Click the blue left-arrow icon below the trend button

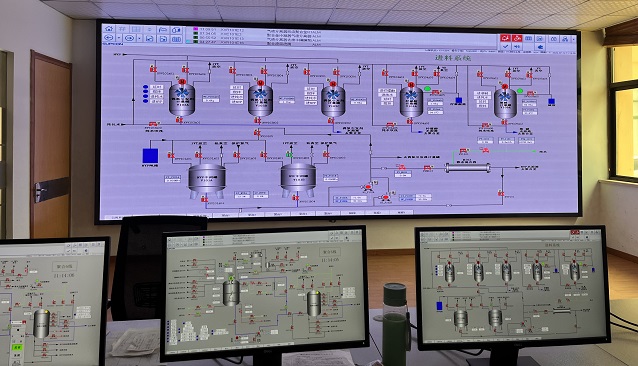click(540, 47)
